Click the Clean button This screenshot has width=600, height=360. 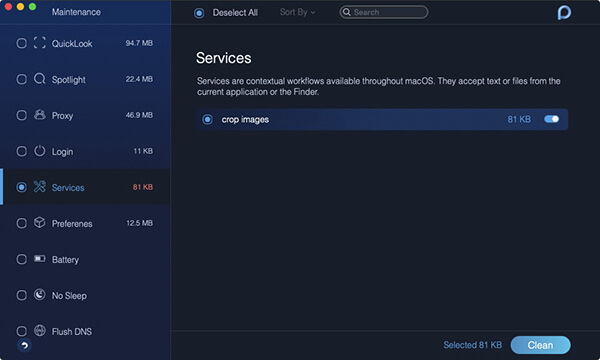tap(540, 345)
